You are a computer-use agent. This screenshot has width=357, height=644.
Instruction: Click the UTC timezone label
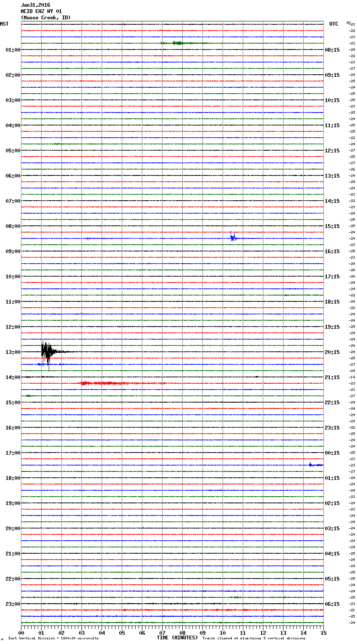pos(333,24)
